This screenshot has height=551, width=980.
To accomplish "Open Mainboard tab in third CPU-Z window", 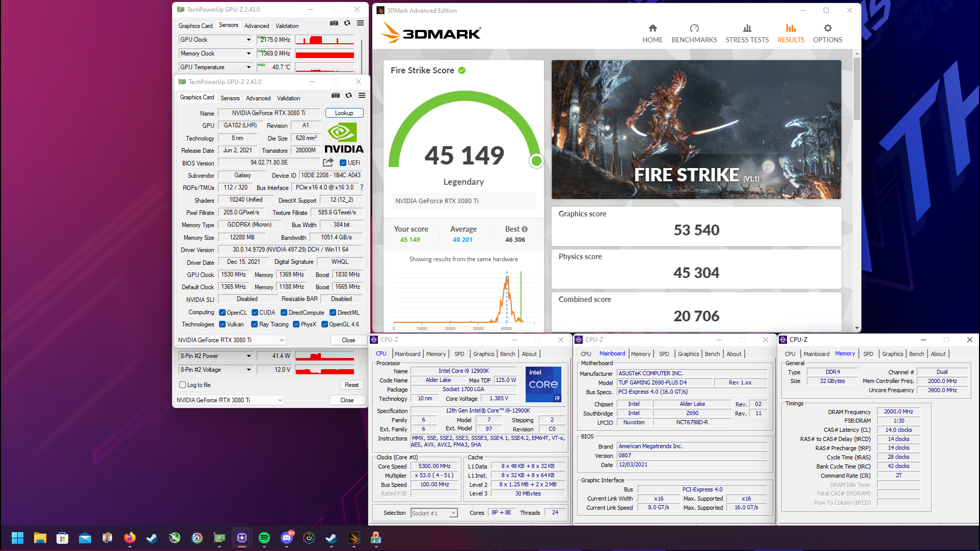I will point(816,354).
